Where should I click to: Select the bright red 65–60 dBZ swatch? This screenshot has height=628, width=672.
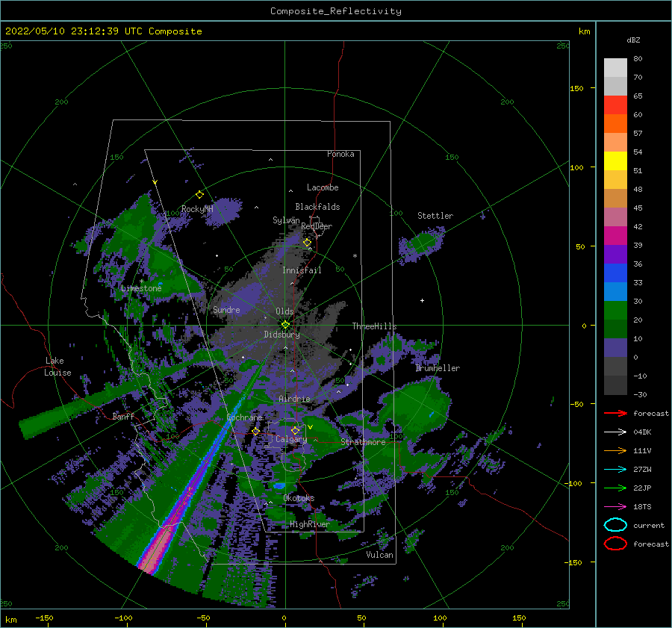(x=615, y=105)
